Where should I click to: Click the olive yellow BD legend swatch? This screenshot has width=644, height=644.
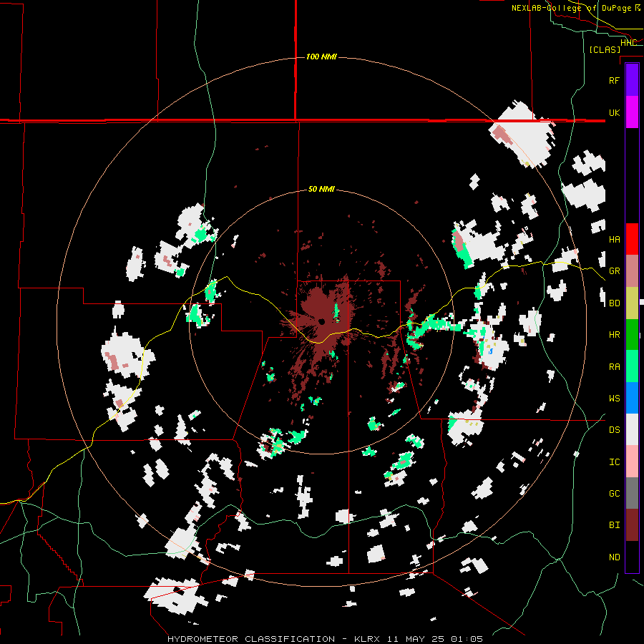(x=632, y=303)
